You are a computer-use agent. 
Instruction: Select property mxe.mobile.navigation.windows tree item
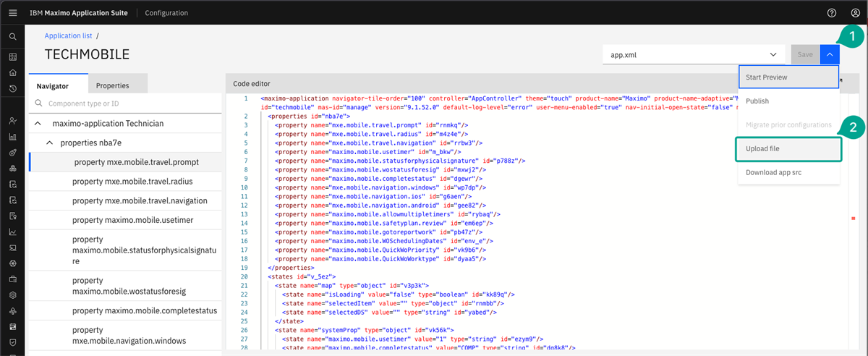click(124, 335)
